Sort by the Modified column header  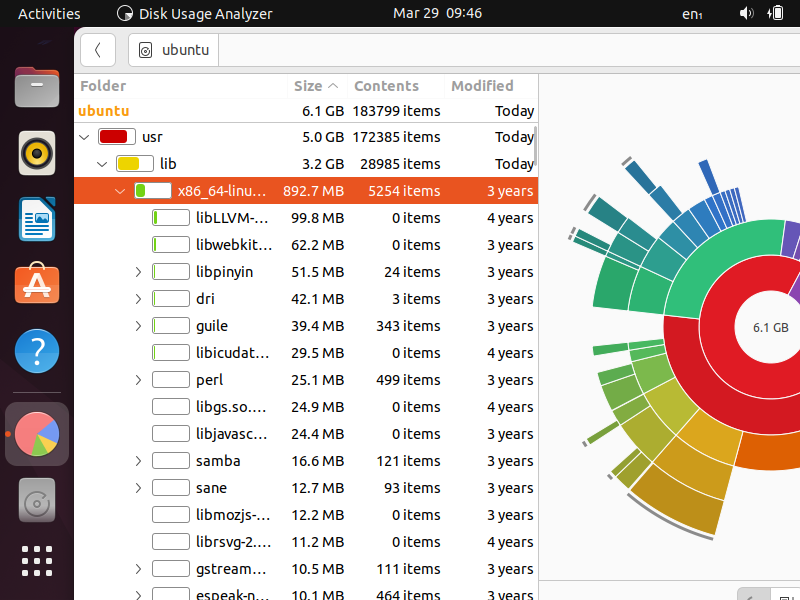click(x=491, y=86)
